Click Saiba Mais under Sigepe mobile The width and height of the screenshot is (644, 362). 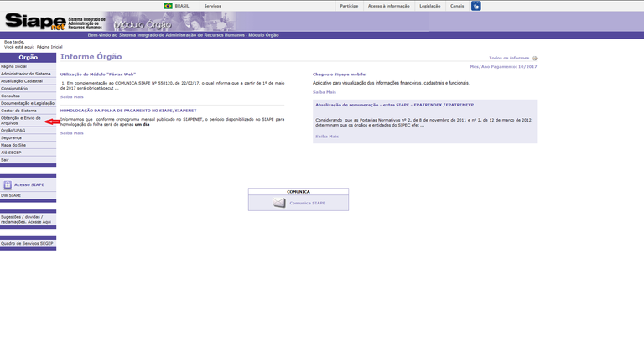pos(325,92)
